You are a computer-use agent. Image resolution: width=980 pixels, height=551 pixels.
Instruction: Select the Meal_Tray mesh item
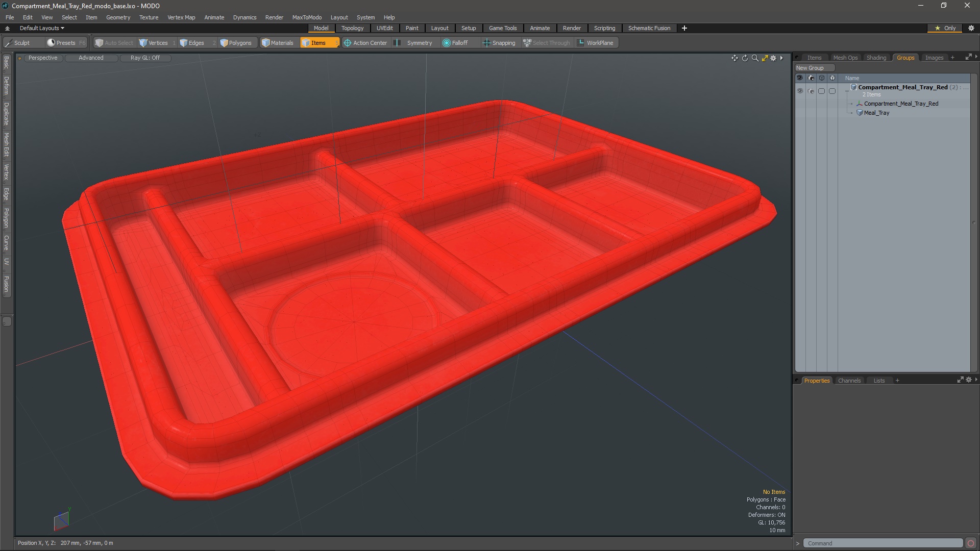tap(876, 113)
